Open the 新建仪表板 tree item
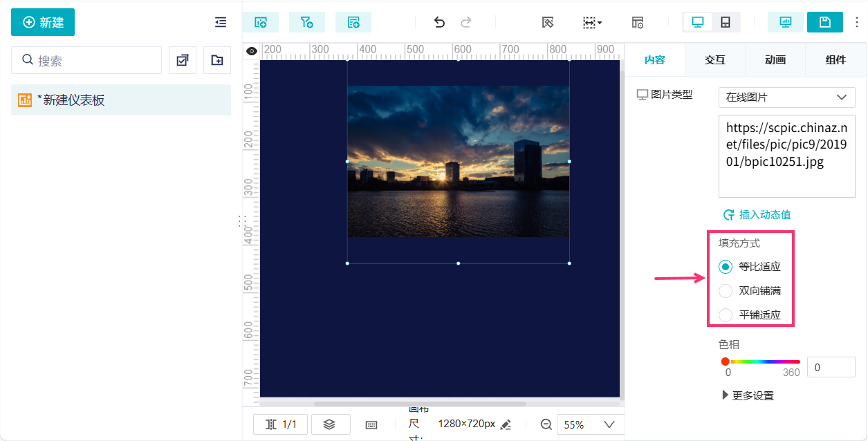Screen dimensions: 868x441 pos(121,100)
